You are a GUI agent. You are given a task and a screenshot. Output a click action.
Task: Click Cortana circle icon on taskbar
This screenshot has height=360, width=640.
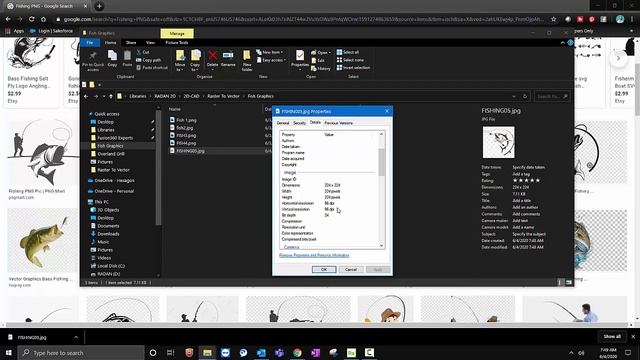(x=153, y=353)
